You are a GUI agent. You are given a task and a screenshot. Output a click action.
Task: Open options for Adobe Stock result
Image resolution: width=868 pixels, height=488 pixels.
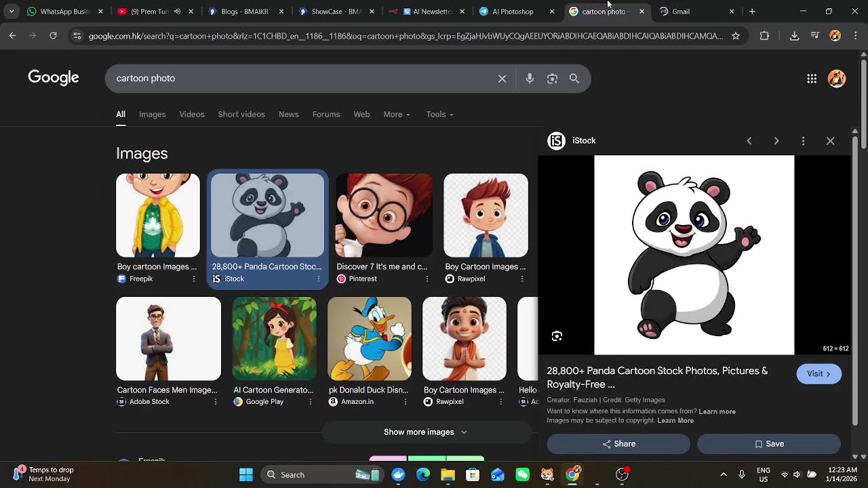[x=216, y=402]
